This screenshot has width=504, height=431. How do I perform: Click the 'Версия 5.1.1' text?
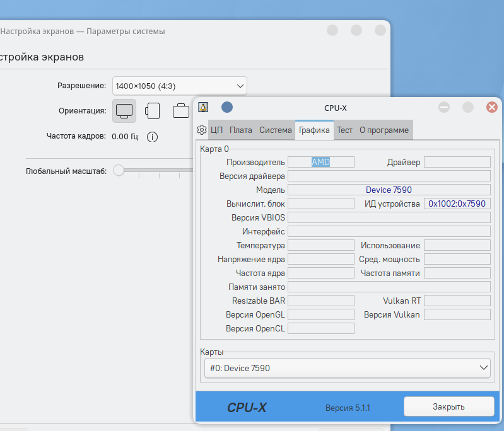(x=348, y=408)
